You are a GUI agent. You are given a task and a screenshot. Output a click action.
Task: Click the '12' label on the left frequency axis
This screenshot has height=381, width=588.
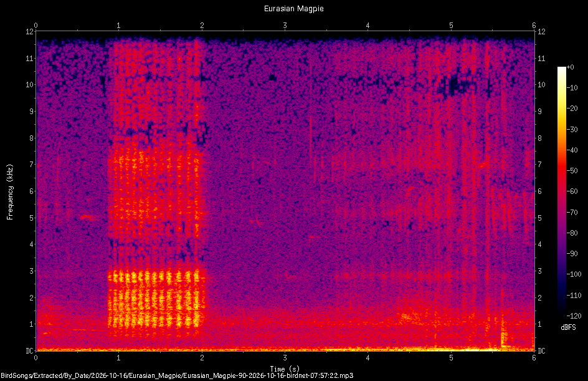coord(30,32)
